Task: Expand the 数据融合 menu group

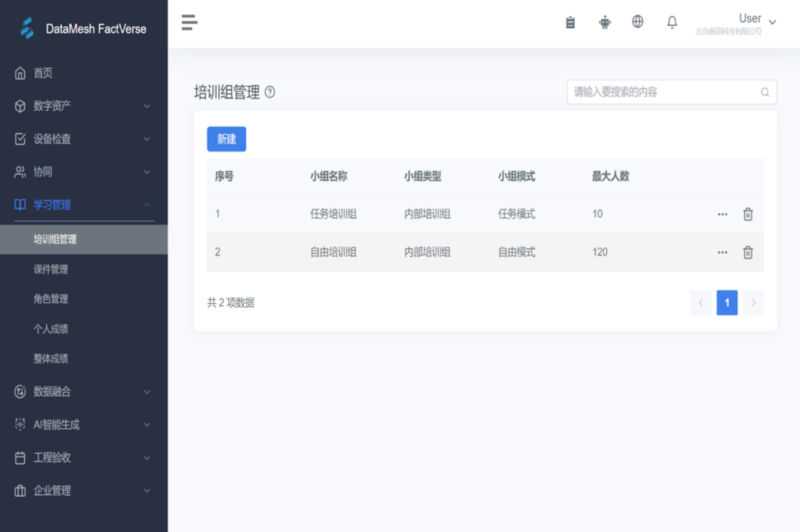Action: [x=84, y=392]
